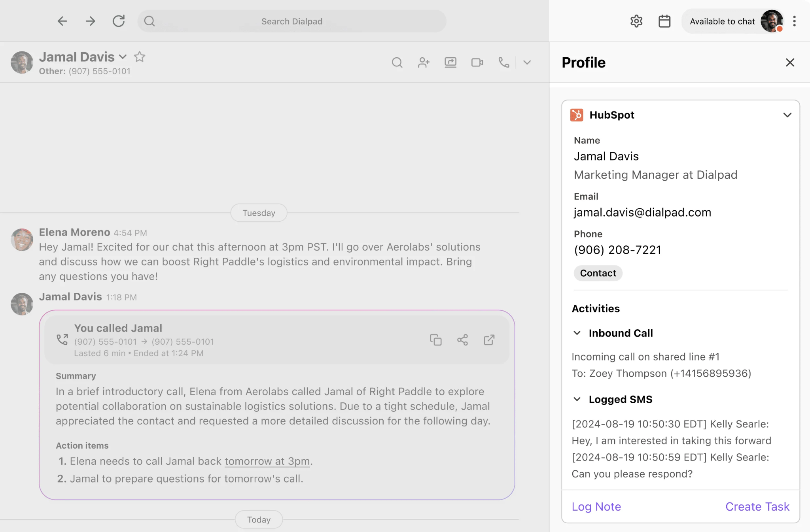Click the Elena Moreno sender name
Image resolution: width=810 pixels, height=532 pixels.
[74, 232]
